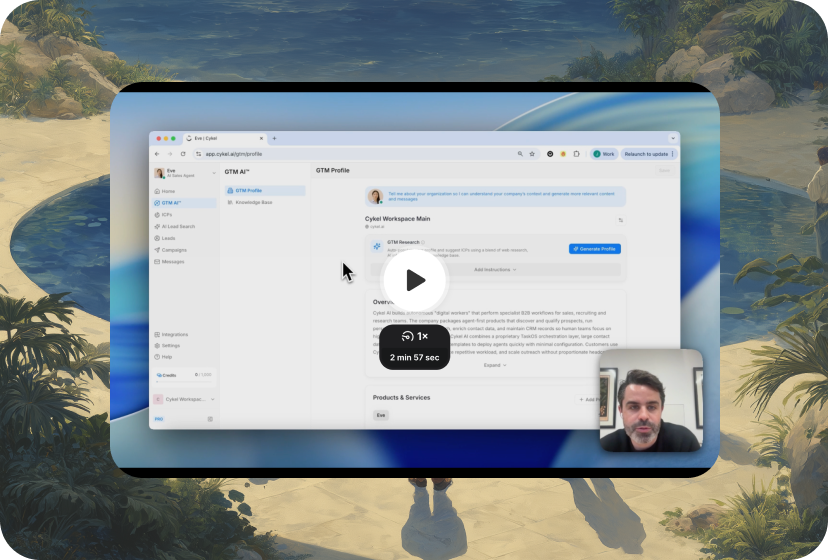Bookmark the page with the star icon
828x560 pixels.
pos(532,154)
